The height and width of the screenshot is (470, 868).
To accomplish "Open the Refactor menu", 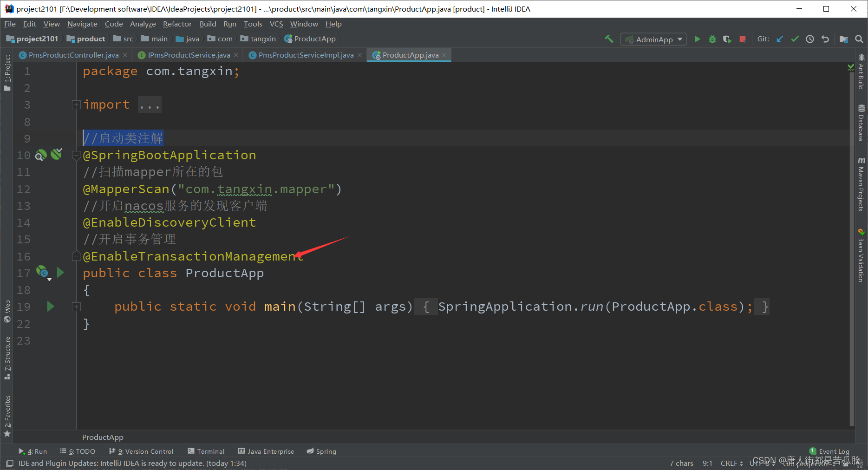I will pyautogui.click(x=177, y=24).
